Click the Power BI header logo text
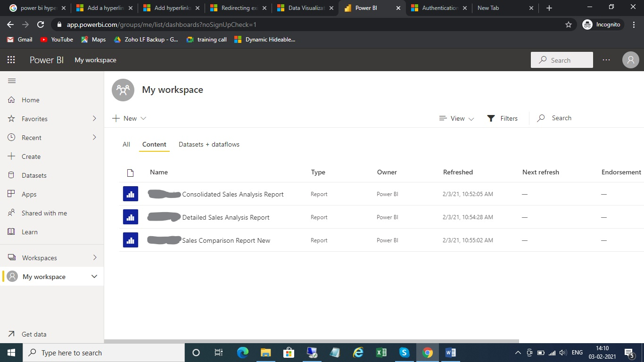 tap(47, 60)
